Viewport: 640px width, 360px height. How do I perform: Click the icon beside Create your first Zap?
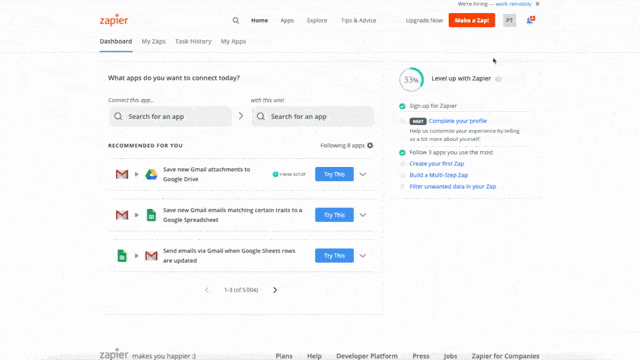402,164
